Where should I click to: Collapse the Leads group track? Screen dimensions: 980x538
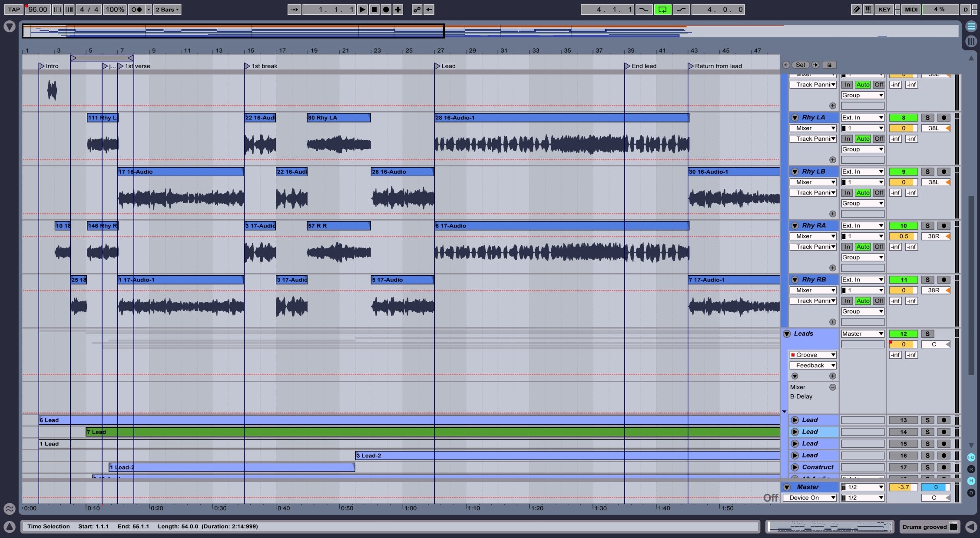point(787,334)
